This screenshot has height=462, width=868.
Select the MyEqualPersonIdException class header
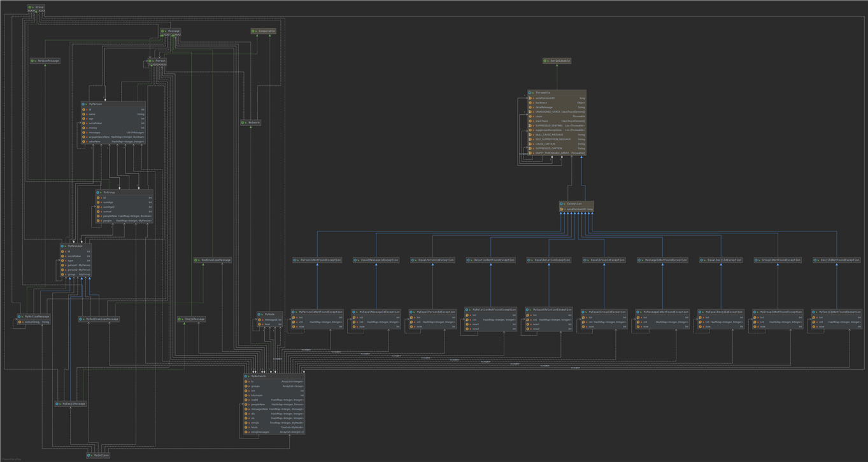pos(432,312)
